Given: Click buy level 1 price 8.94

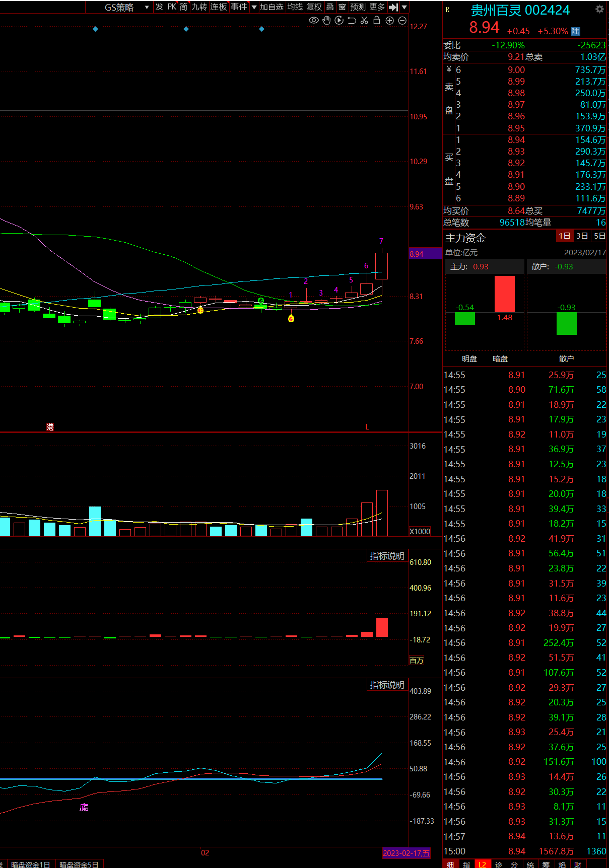Looking at the screenshot, I should coord(516,140).
